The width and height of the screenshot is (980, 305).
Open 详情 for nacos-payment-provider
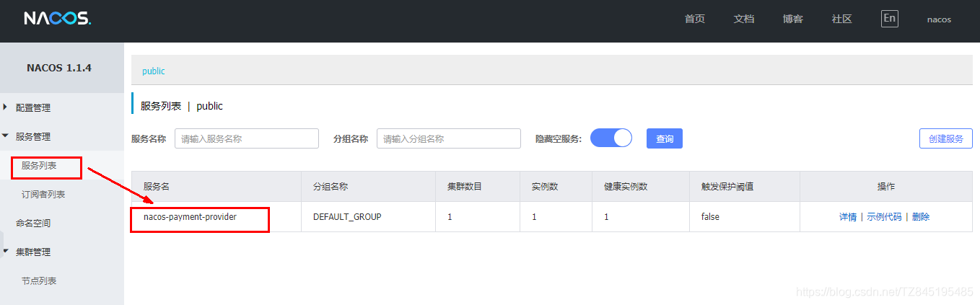[x=848, y=216]
